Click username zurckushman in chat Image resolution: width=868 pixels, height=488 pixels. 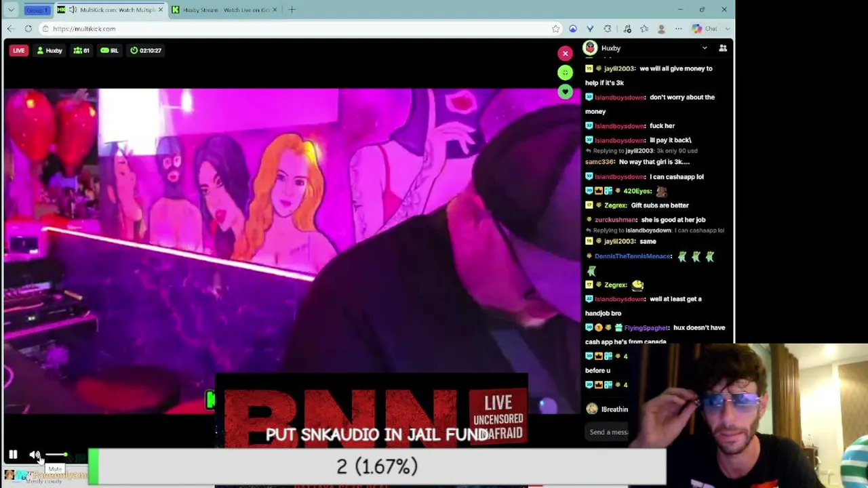616,220
